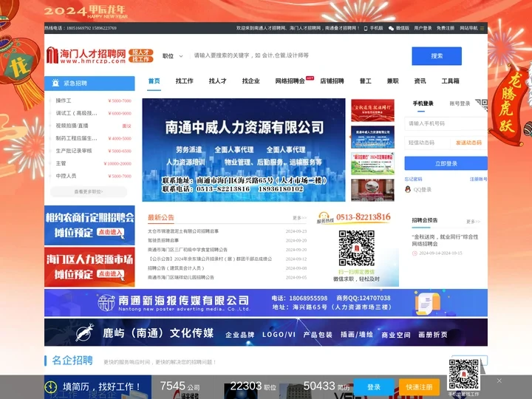
Task: Select the 手机登录 login tab
Action: pyautogui.click(x=423, y=103)
